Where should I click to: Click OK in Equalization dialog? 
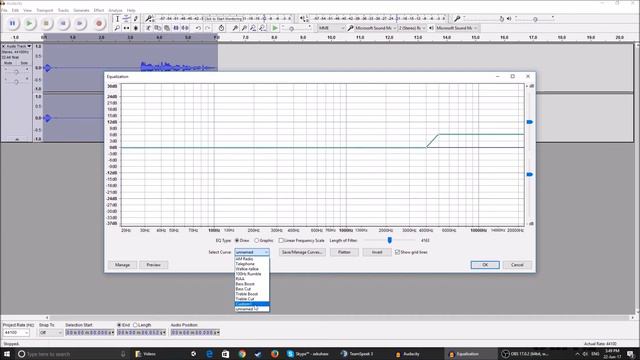click(x=485, y=265)
